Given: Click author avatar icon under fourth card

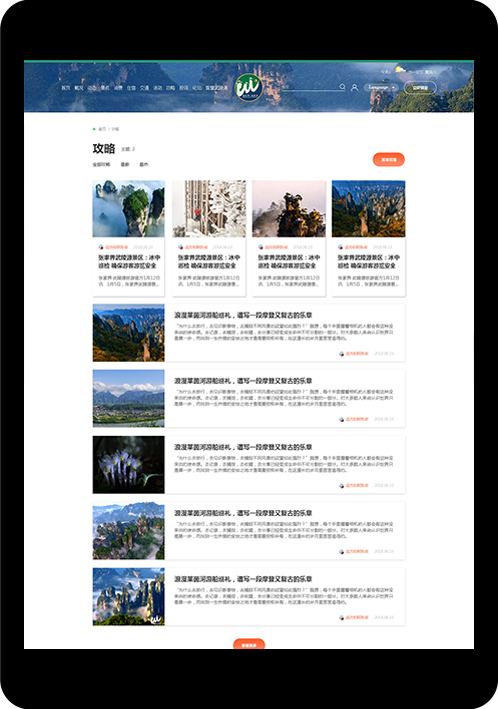Looking at the screenshot, I should tap(340, 247).
